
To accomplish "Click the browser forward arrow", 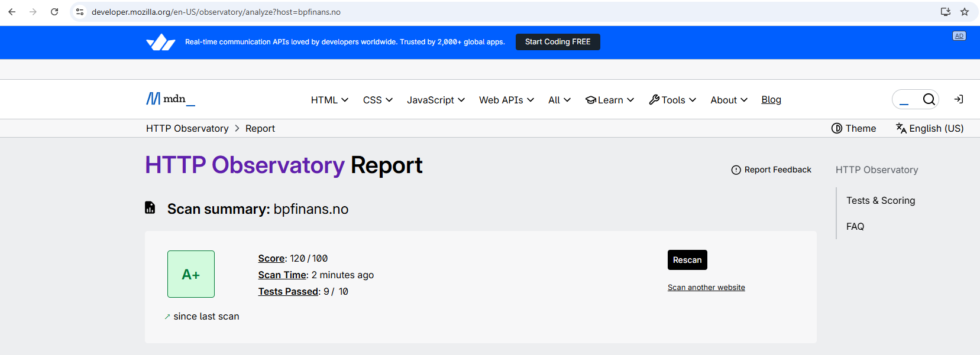I will [x=33, y=12].
